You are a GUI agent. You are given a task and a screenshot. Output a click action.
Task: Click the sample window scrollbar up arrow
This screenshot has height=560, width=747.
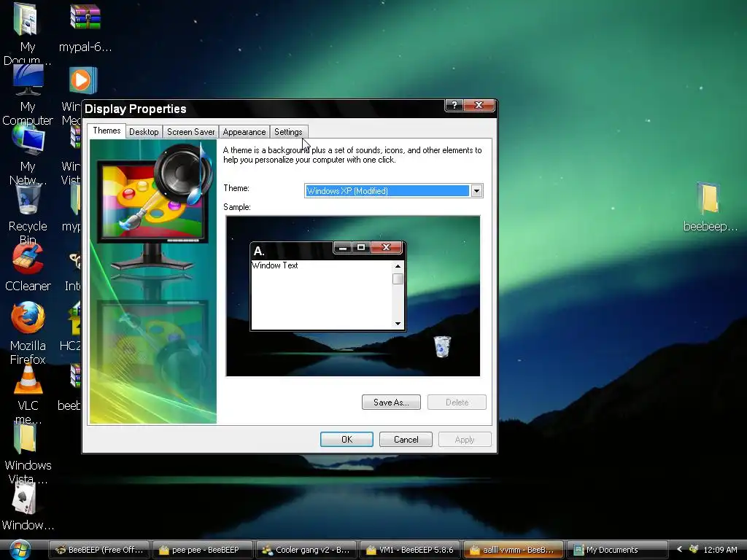click(x=398, y=266)
